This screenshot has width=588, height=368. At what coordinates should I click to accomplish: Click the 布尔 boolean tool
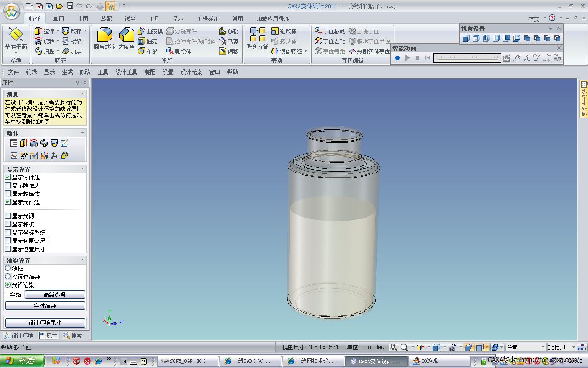tap(148, 51)
